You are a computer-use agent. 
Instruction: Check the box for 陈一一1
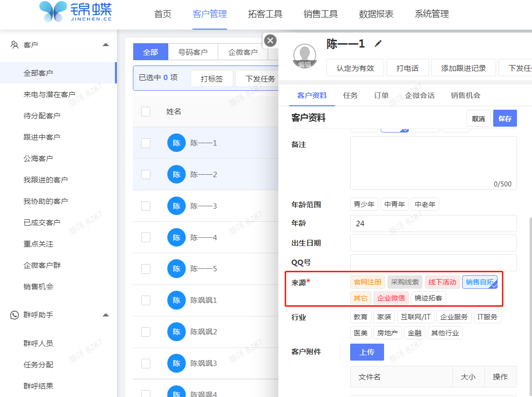(x=145, y=143)
